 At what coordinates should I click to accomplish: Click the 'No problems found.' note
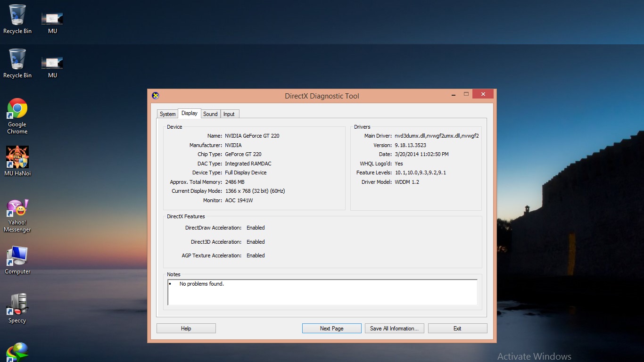[x=202, y=284]
